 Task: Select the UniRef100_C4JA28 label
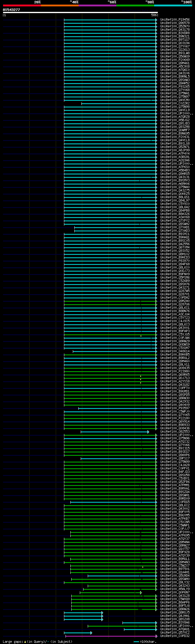point(175,465)
